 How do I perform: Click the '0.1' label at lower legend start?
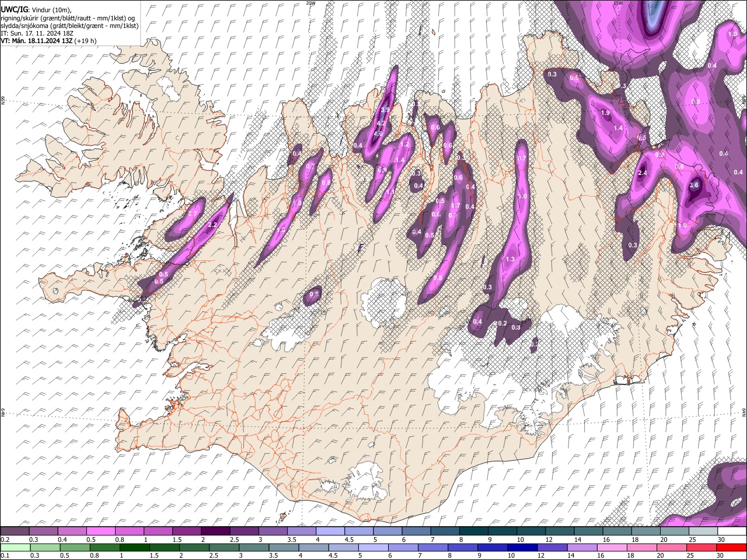tap(5, 555)
